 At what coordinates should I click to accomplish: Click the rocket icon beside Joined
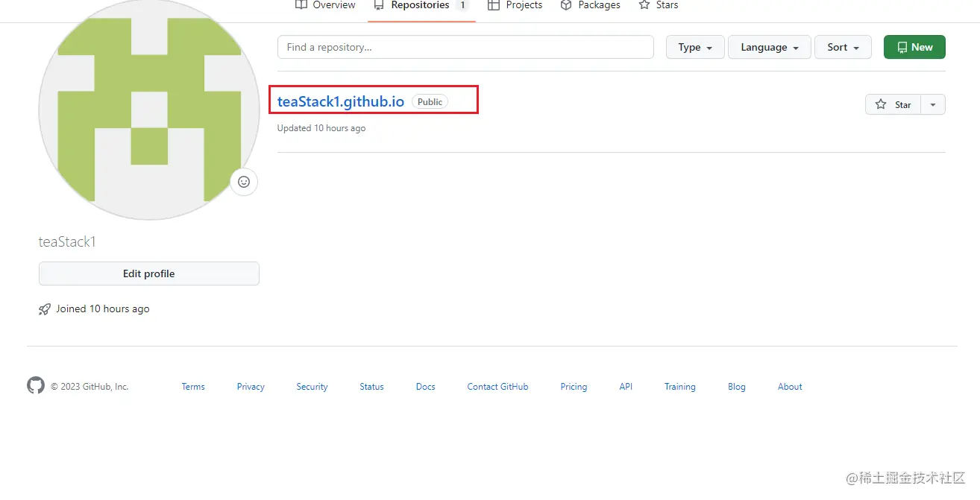pyautogui.click(x=45, y=309)
